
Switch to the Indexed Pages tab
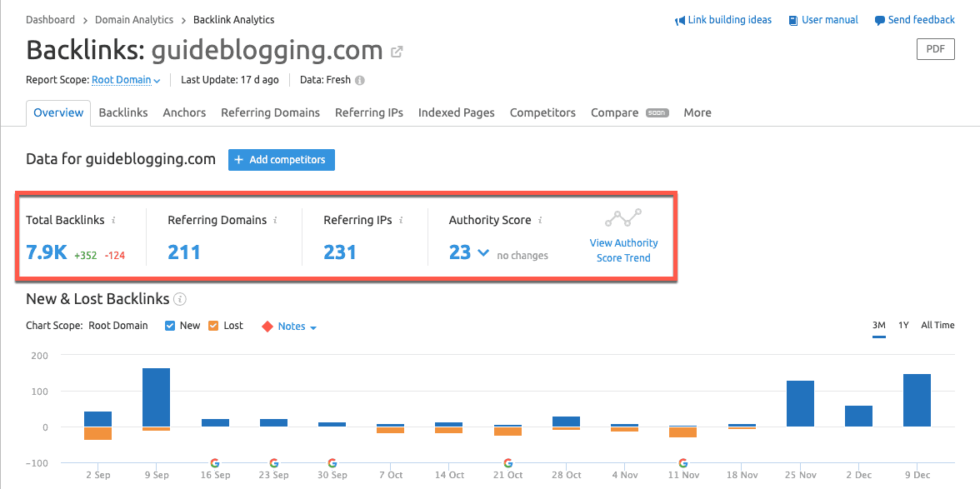pyautogui.click(x=457, y=113)
